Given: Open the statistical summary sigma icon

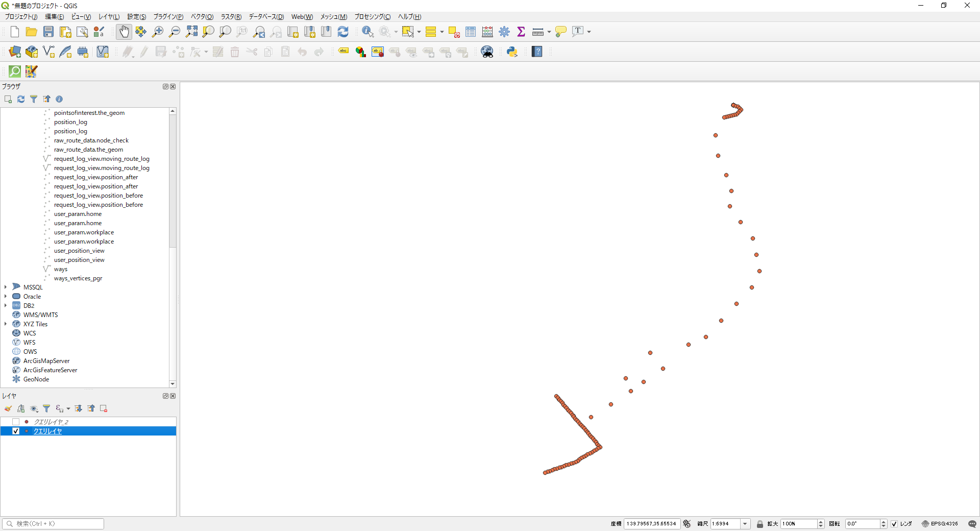Looking at the screenshot, I should pyautogui.click(x=521, y=32).
